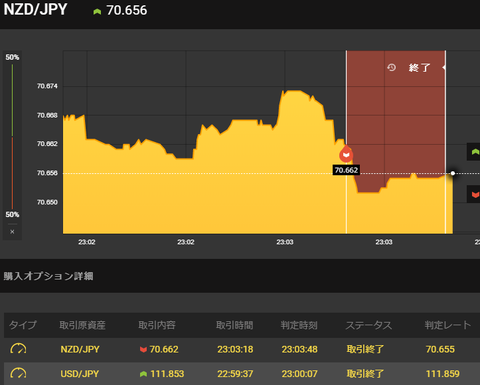
Task: Click the settlement rate 111.859
Action: point(443,374)
